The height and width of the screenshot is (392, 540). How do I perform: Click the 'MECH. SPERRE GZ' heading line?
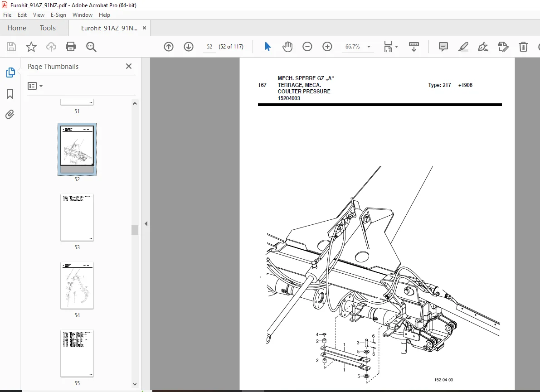pos(306,78)
